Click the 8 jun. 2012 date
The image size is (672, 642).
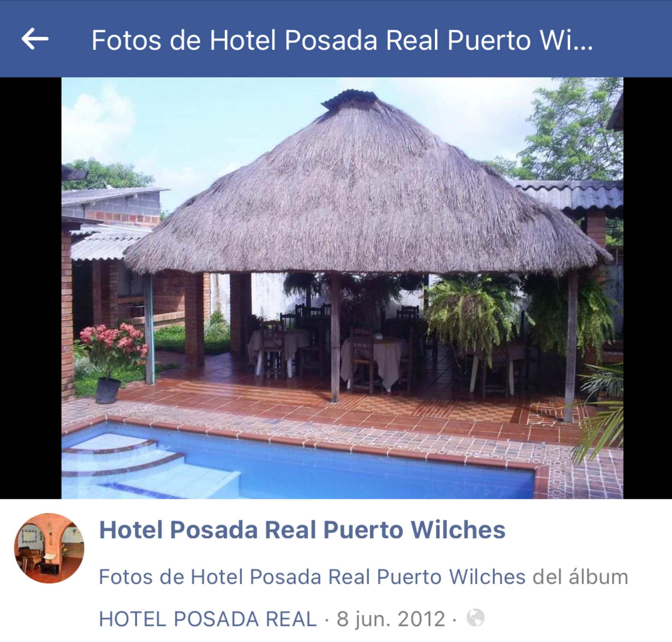[391, 619]
